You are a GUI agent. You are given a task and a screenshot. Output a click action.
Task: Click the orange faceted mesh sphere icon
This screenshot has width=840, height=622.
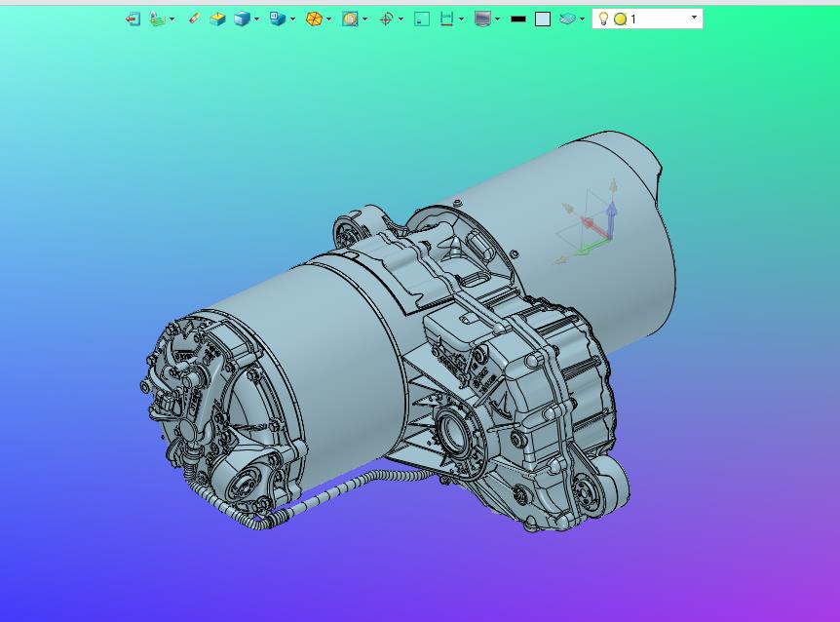(x=314, y=19)
